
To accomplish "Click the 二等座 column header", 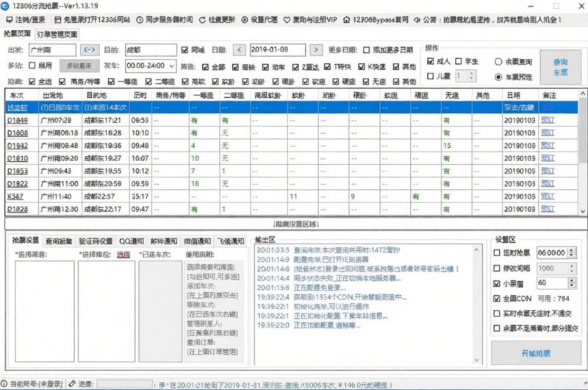I will coord(234,96).
